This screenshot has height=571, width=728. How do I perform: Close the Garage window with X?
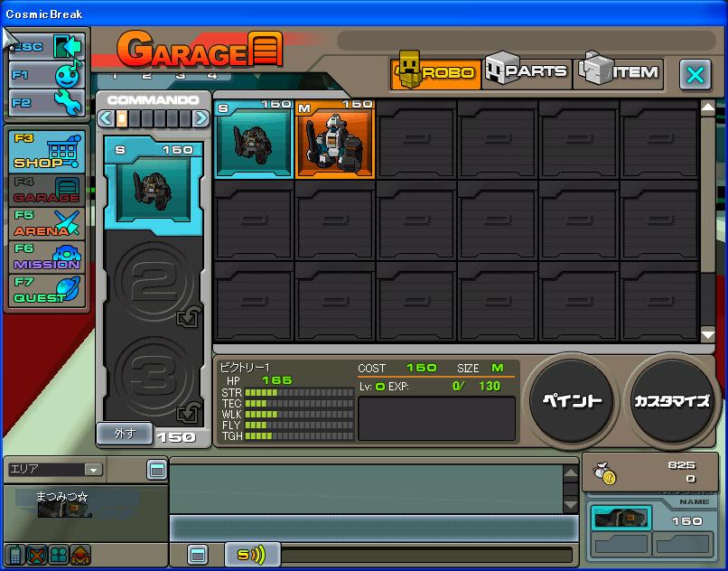click(x=695, y=74)
